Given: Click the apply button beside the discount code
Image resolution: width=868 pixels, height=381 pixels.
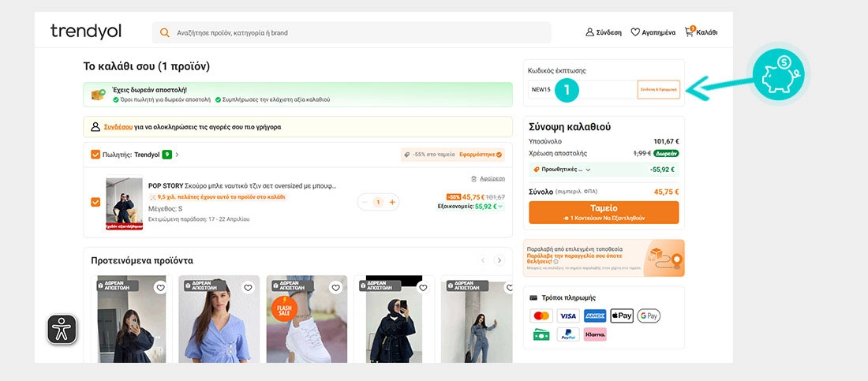Looking at the screenshot, I should pos(658,89).
